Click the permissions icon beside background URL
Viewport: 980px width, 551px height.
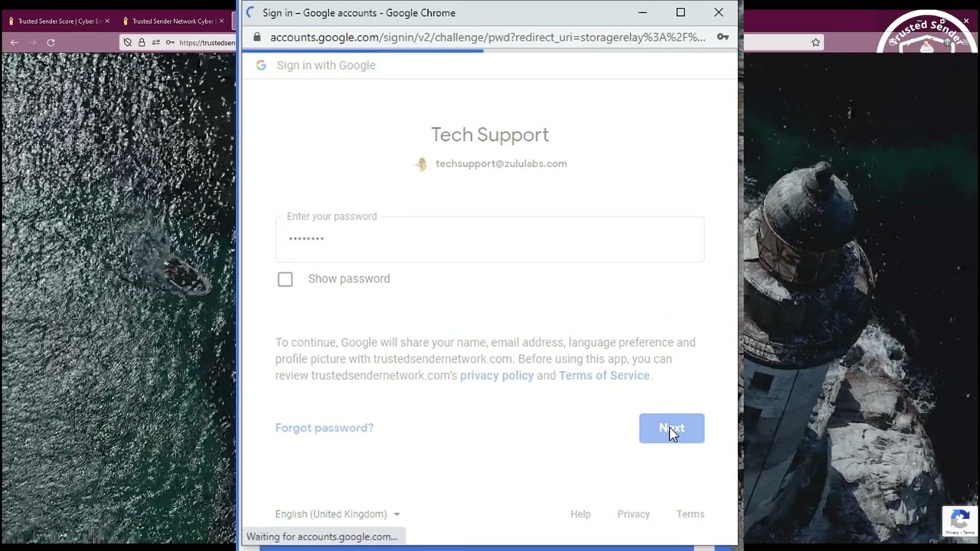(155, 43)
